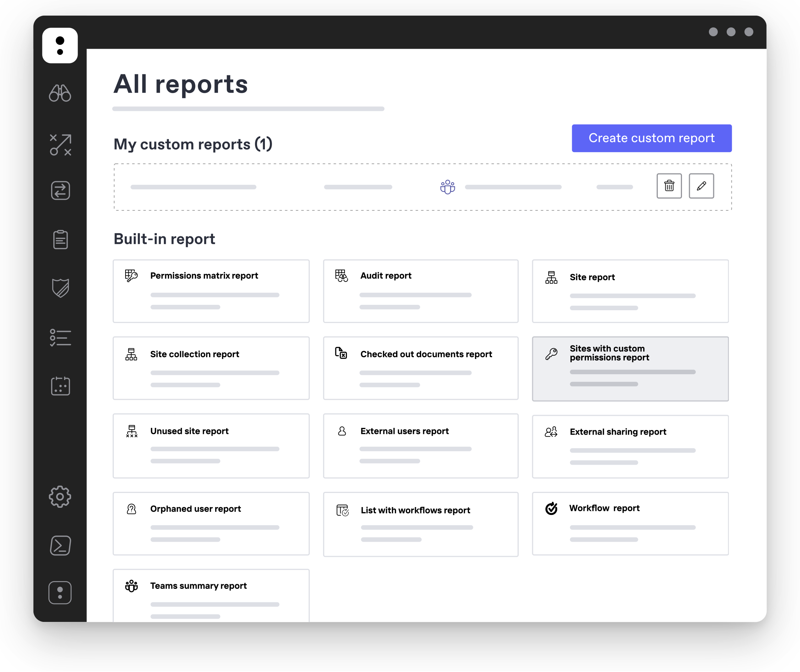Screen dimensions: 800x672
Task: Click the Permissions matrix report icon
Action: point(131,275)
